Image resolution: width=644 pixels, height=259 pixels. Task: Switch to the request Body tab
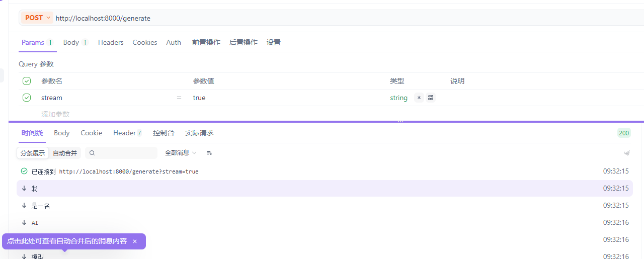71,42
